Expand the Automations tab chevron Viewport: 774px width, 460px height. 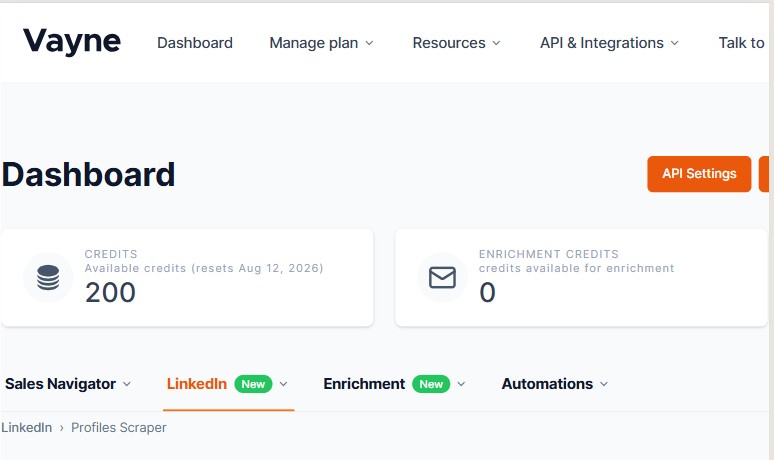click(604, 384)
